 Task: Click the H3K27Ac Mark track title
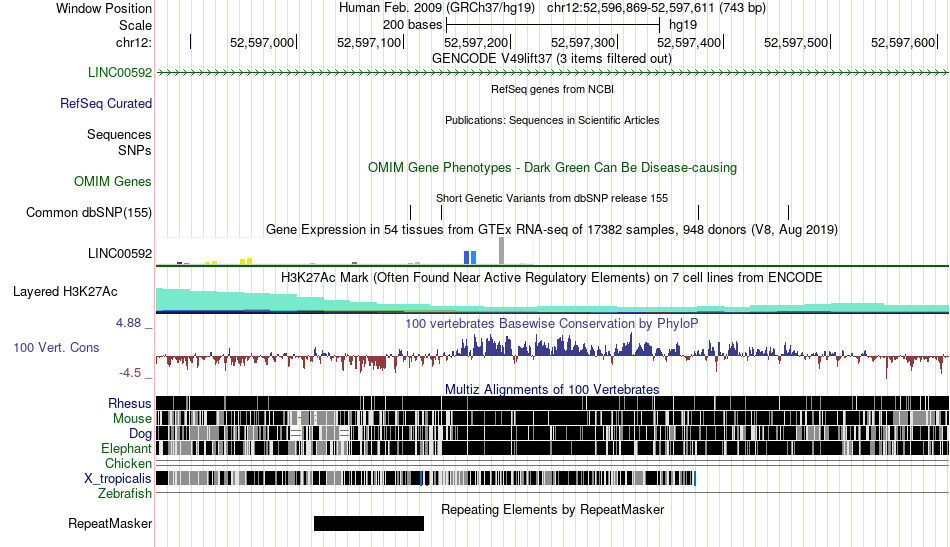coord(552,277)
